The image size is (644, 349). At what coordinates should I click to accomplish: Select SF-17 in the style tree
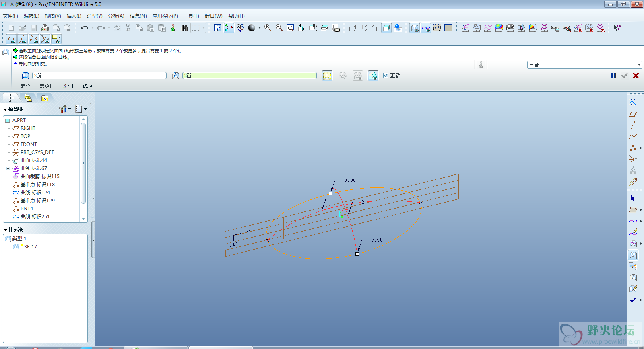click(x=30, y=247)
